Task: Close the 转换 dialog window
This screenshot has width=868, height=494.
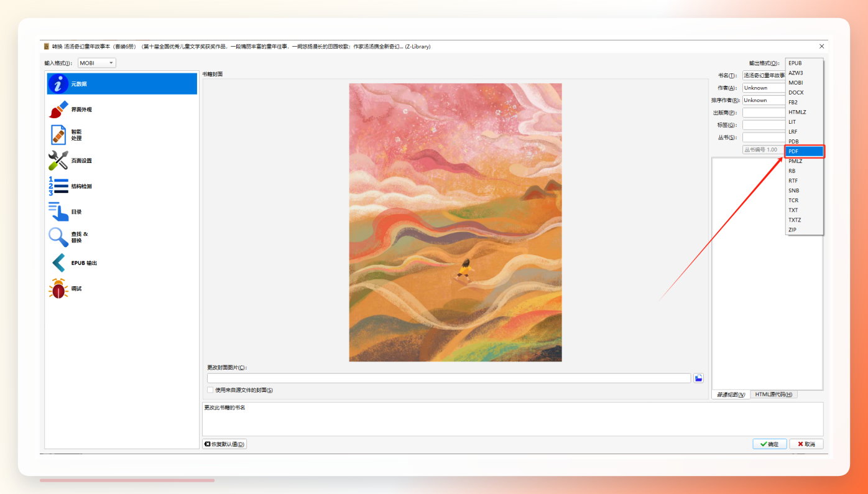Action: [821, 46]
